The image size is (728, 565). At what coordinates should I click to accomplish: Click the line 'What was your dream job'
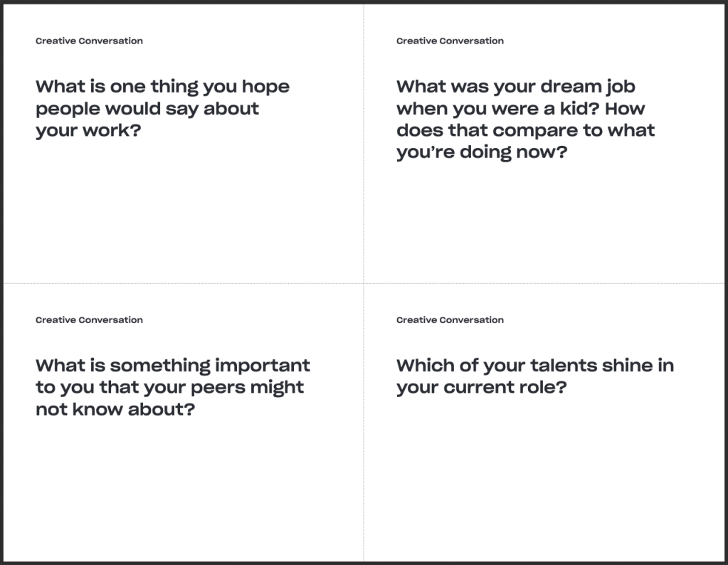(515, 87)
